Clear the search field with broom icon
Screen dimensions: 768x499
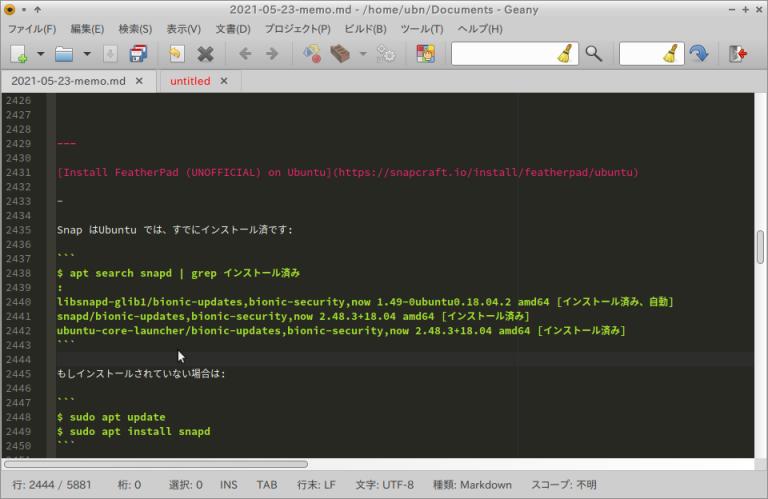pyautogui.click(x=566, y=54)
